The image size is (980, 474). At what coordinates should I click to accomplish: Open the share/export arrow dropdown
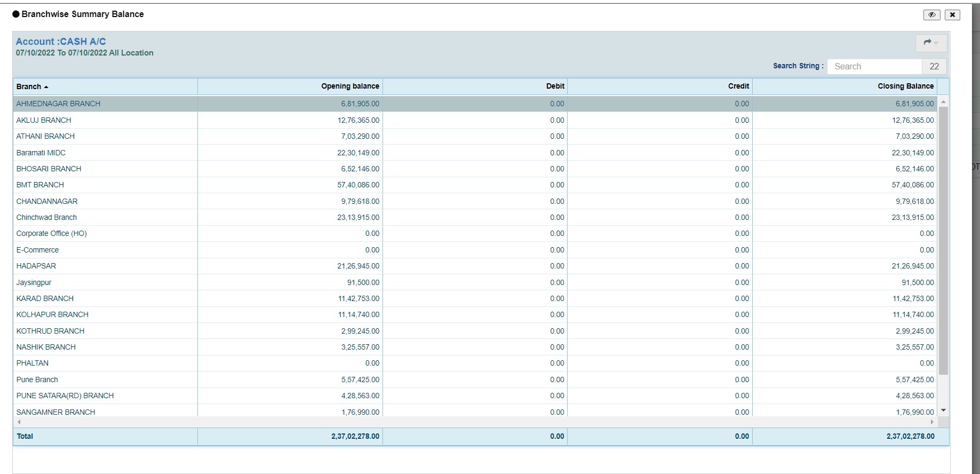point(931,43)
